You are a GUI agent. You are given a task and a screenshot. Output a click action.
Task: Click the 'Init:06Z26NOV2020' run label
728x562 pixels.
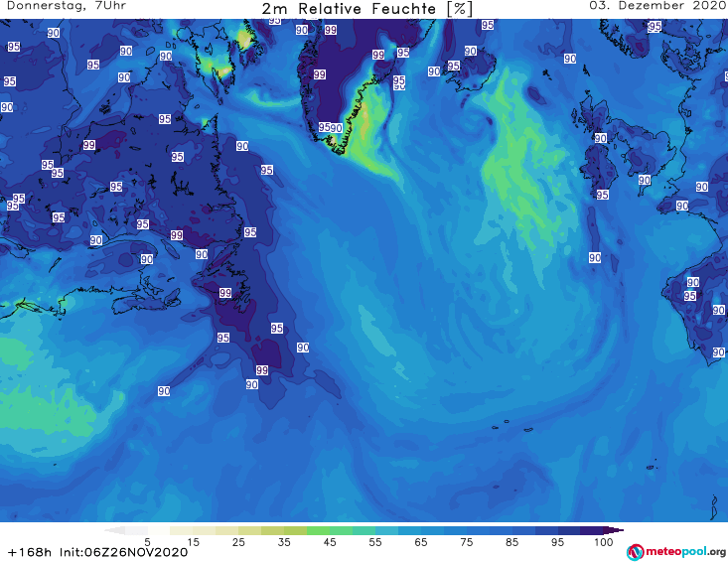(x=123, y=552)
